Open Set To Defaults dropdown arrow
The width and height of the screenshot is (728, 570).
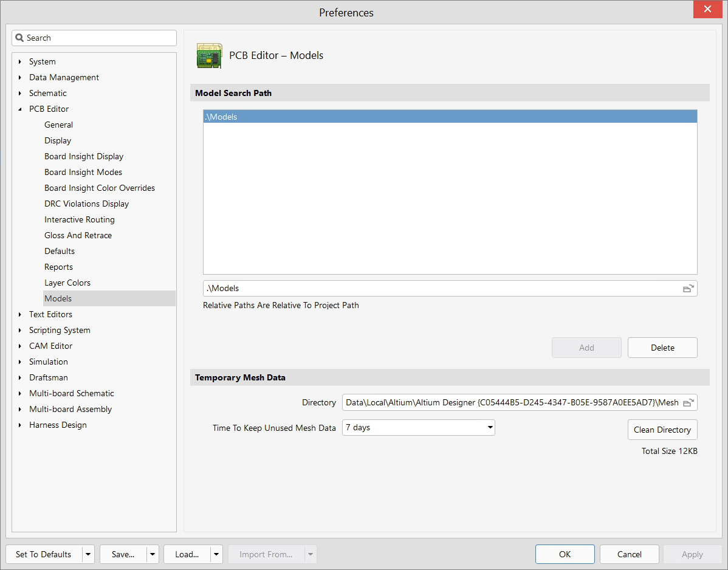click(88, 554)
